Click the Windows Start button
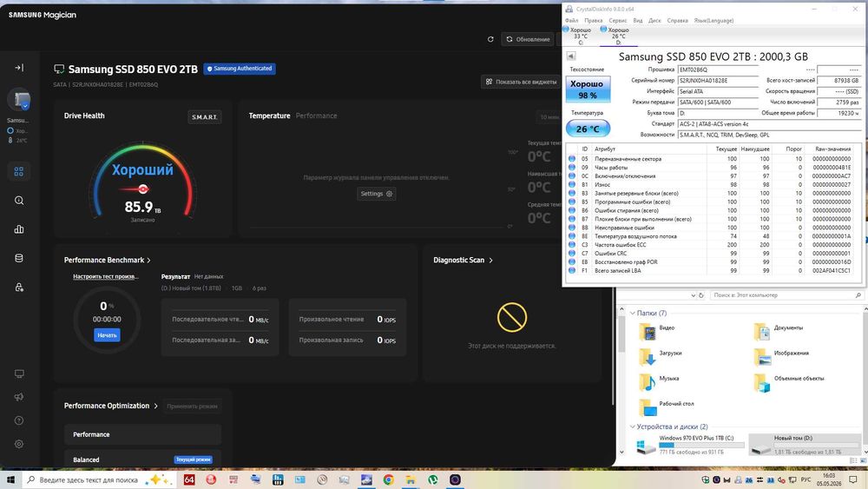This screenshot has height=489, width=868. point(10,479)
